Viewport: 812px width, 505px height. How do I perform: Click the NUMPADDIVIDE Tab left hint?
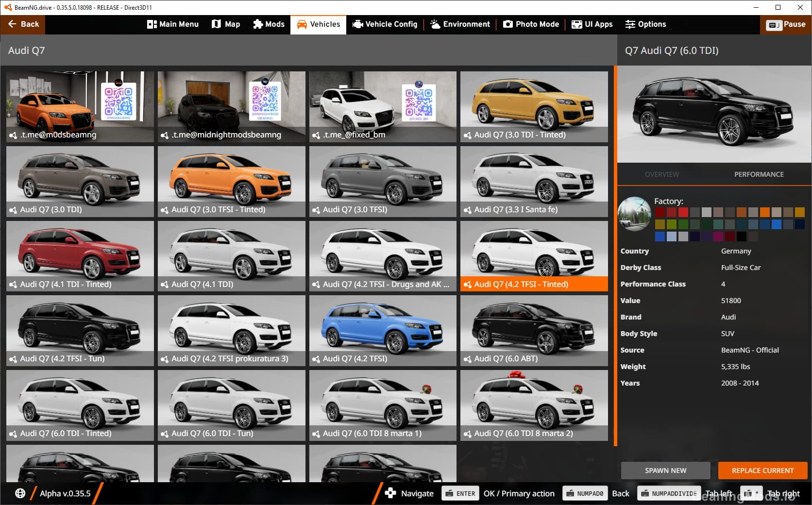[669, 493]
